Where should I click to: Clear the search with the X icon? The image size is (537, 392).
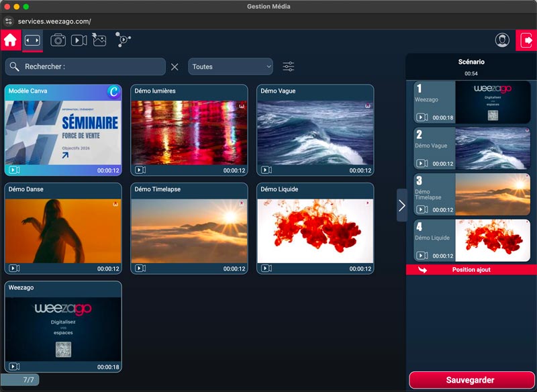pyautogui.click(x=175, y=66)
